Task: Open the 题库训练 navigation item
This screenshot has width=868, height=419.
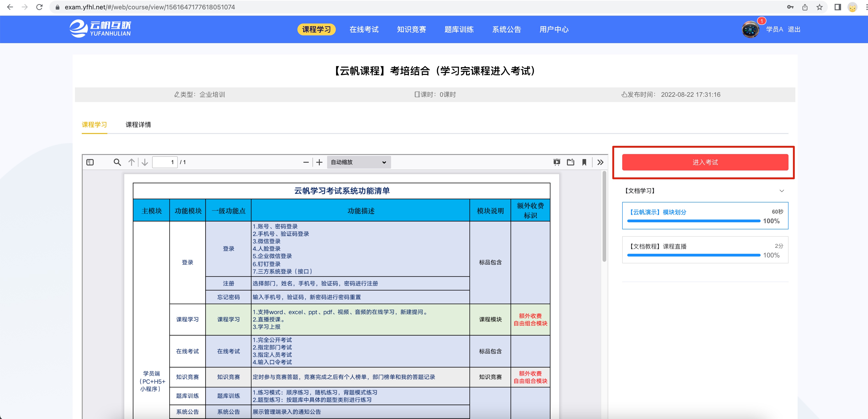Action: (459, 29)
